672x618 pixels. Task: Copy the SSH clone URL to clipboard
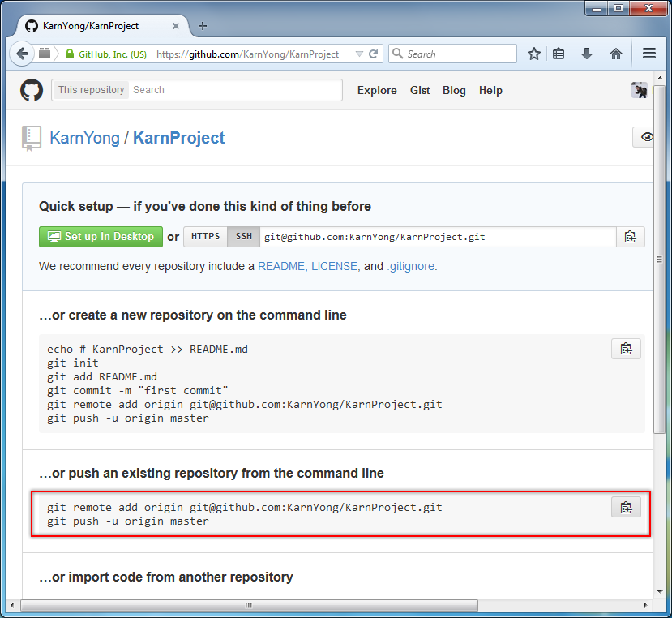tap(630, 237)
